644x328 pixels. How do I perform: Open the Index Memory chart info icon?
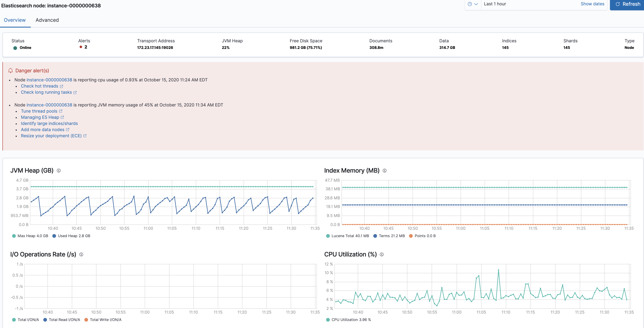point(385,171)
